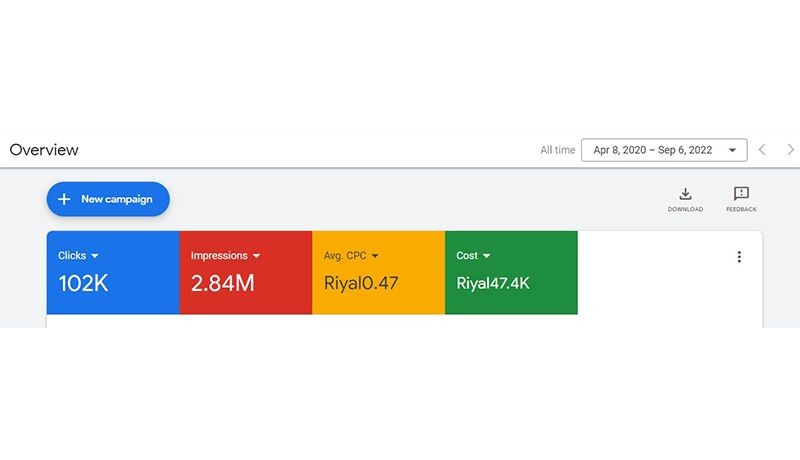
Task: Expand the Cost metric dropdown arrow
Action: [487, 256]
